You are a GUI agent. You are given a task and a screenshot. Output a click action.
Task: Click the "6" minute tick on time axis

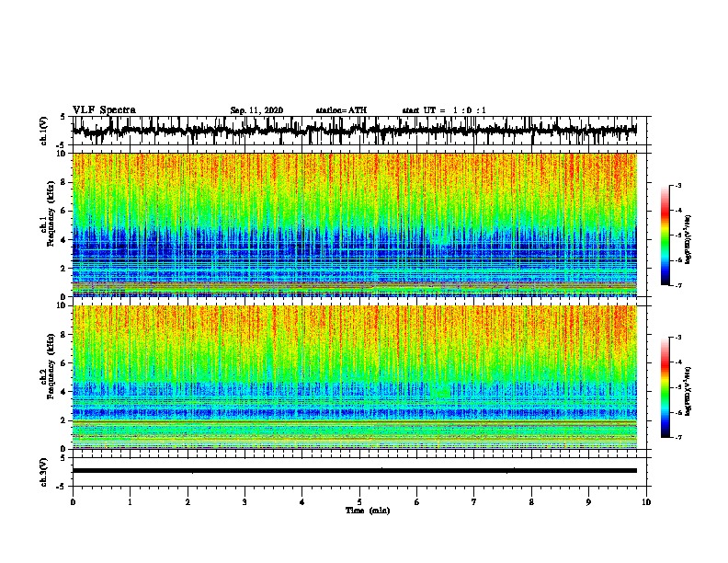(416, 502)
